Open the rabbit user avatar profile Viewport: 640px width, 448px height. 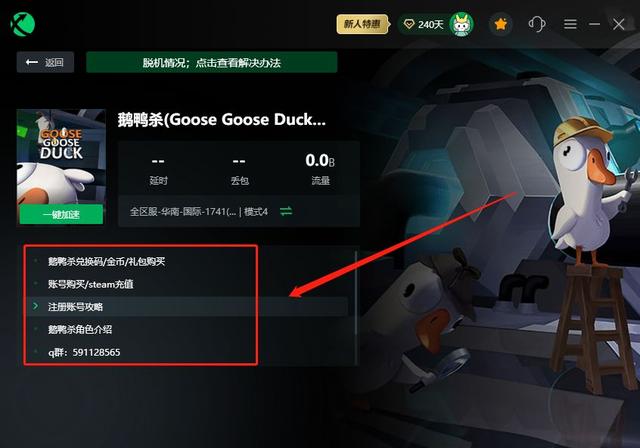click(461, 24)
